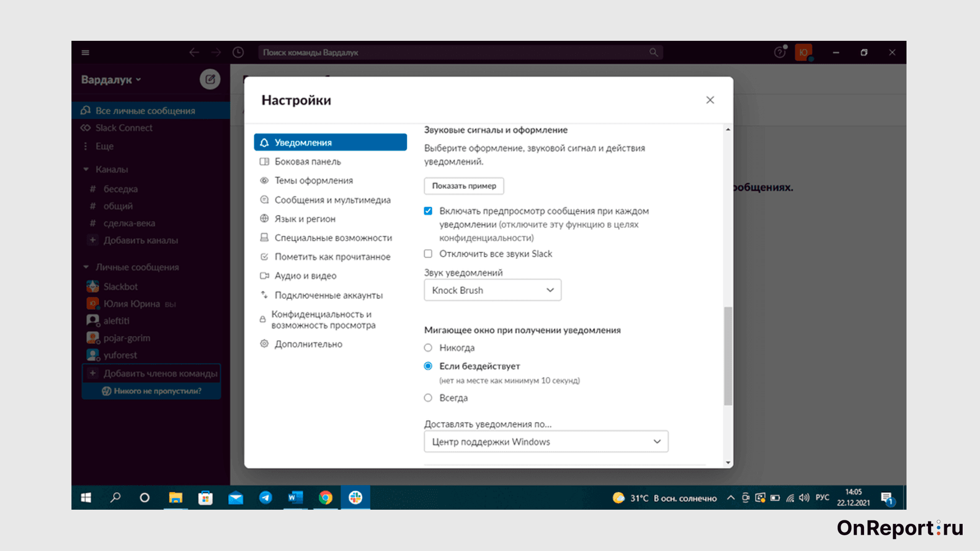Image resolution: width=980 pixels, height=551 pixels.
Task: Open Все личные сообщения
Action: [151, 111]
